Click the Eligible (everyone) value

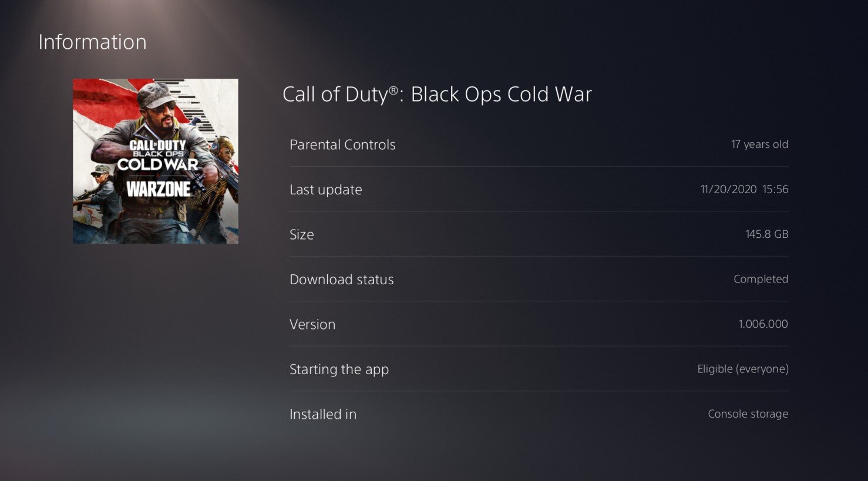pos(743,369)
